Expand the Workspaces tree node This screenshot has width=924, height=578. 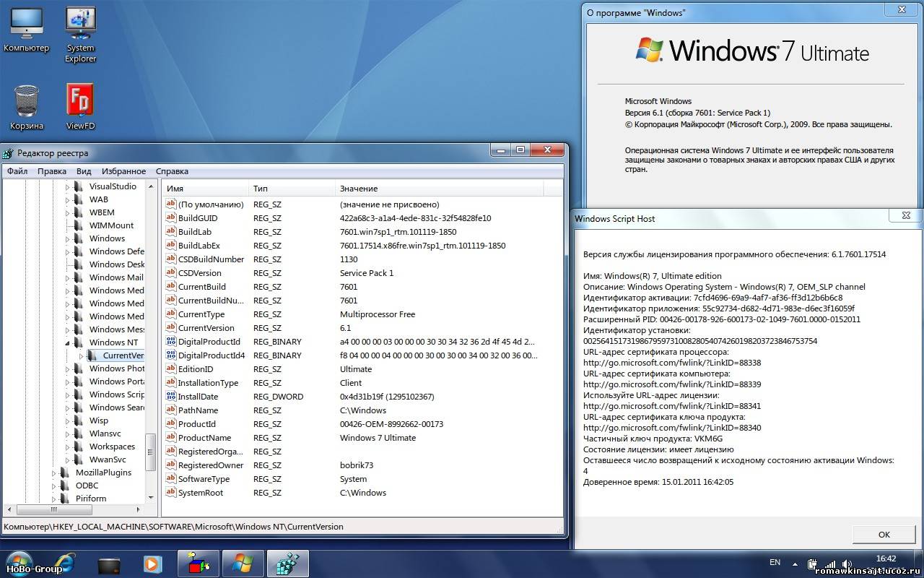coord(68,447)
